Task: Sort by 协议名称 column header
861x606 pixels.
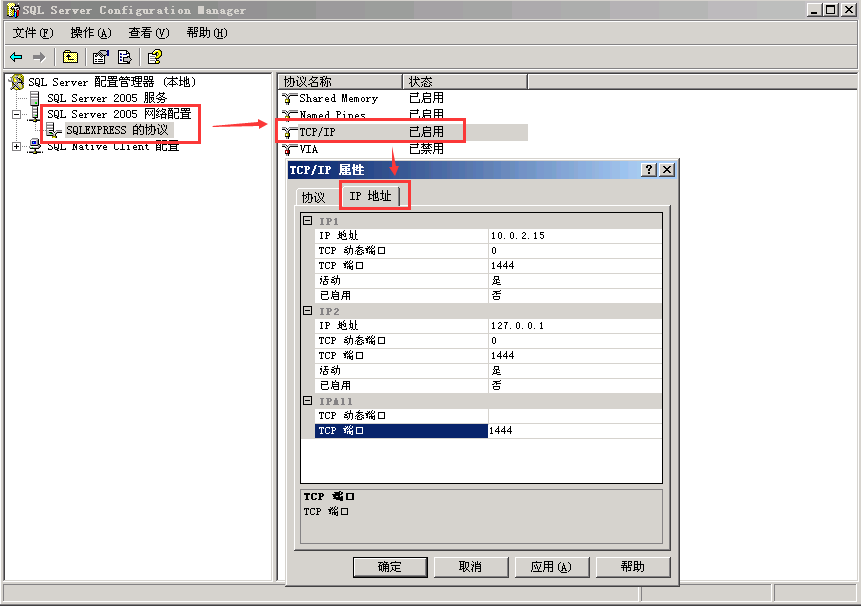Action: (x=340, y=82)
